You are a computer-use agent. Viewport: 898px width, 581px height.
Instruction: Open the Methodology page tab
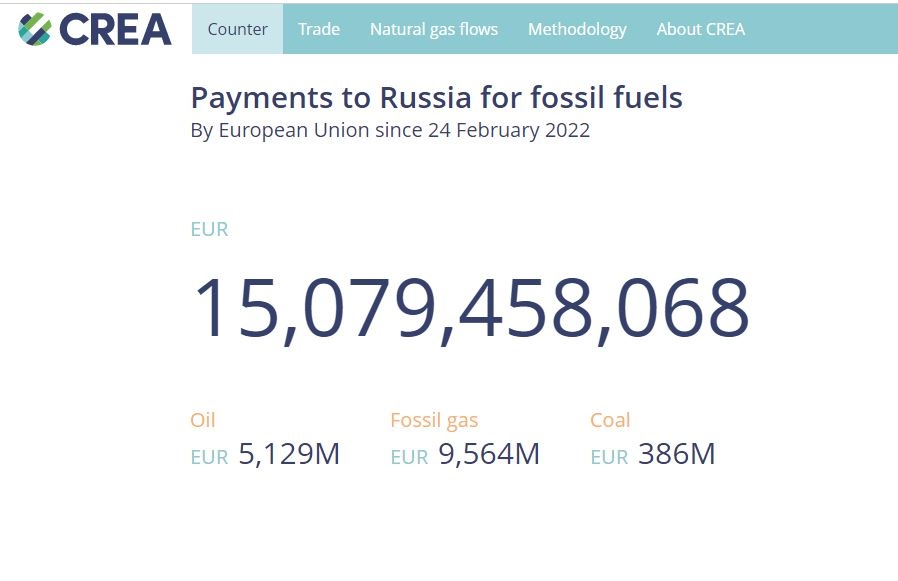[577, 29]
